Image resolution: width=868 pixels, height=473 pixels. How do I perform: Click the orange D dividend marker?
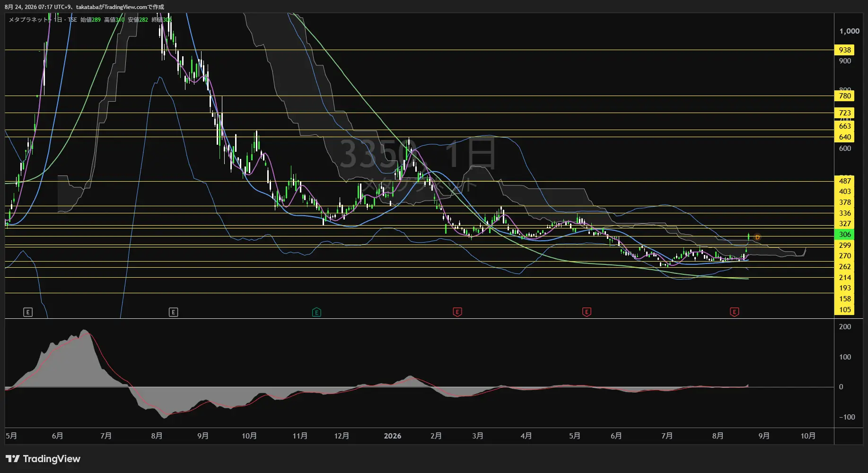(x=757, y=237)
